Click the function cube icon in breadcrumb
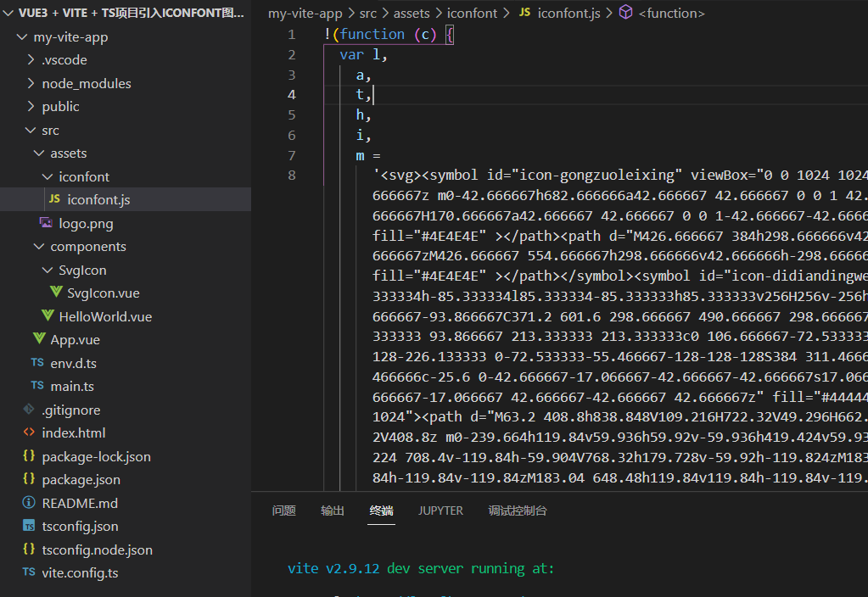 [x=625, y=13]
